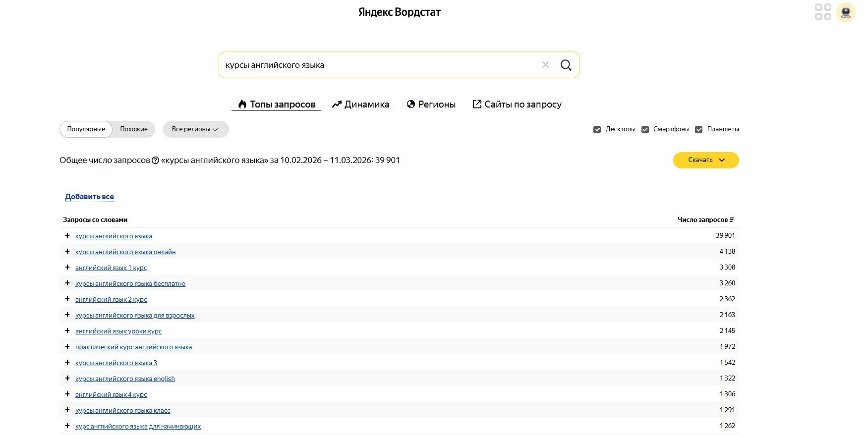Viewport: 868px width, 435px height.
Task: Clear the search field with the X icon
Action: click(x=545, y=65)
